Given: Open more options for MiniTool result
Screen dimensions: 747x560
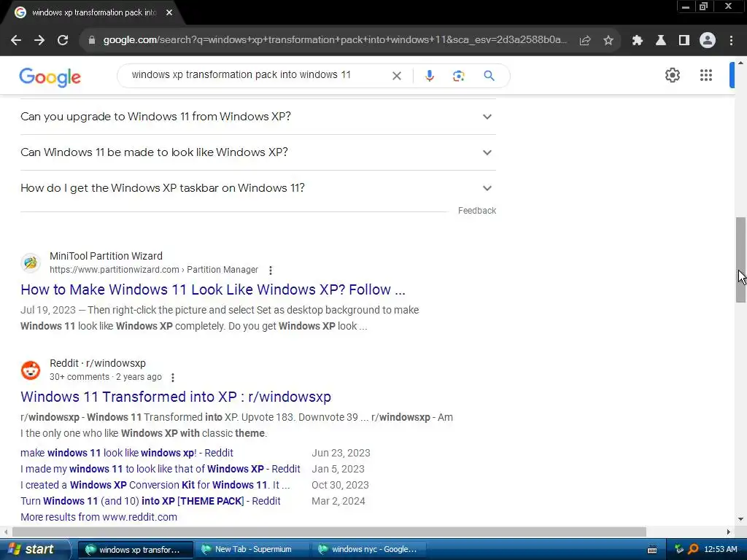Looking at the screenshot, I should (271, 270).
